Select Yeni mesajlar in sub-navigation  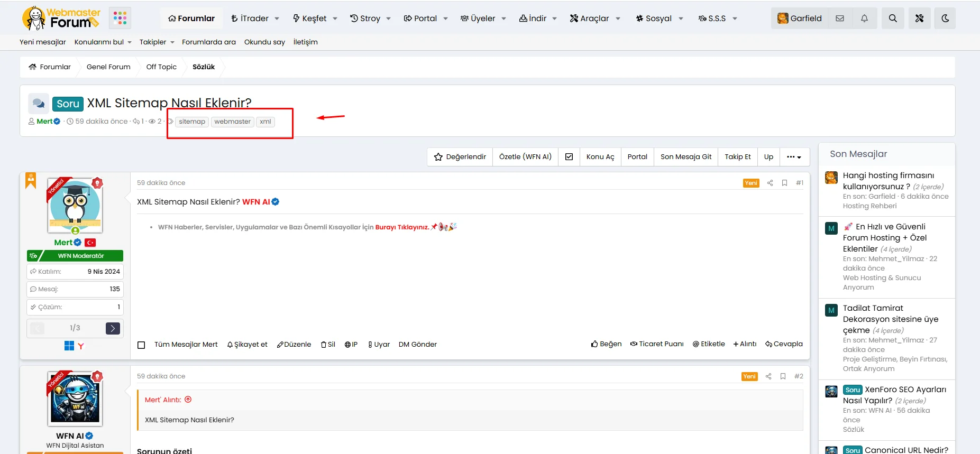(x=43, y=42)
